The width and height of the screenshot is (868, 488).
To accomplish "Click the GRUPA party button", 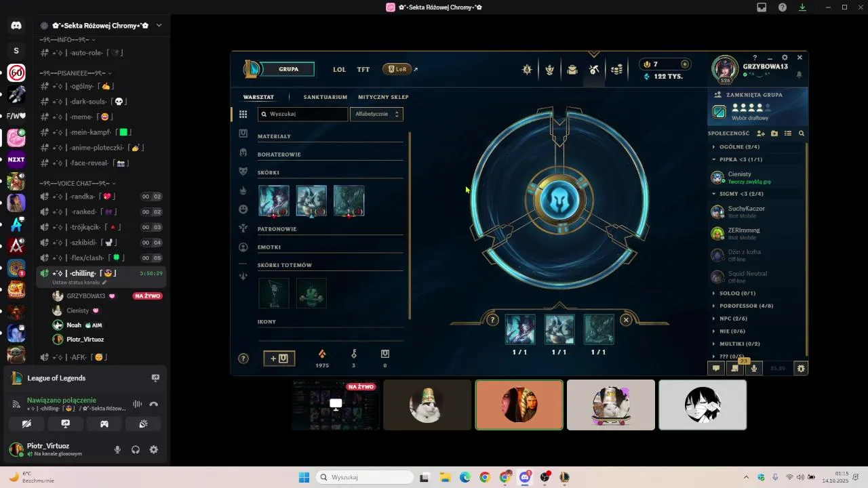I will tap(288, 69).
